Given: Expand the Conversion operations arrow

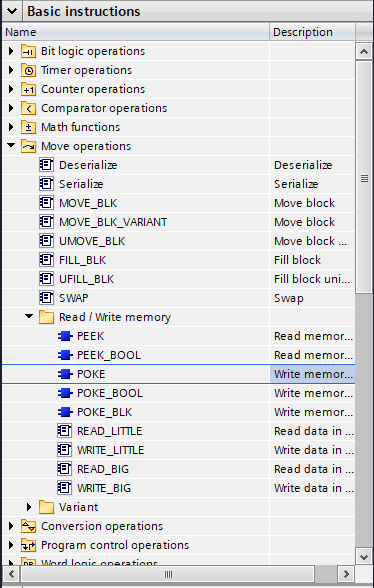Looking at the screenshot, I should pos(11,526).
